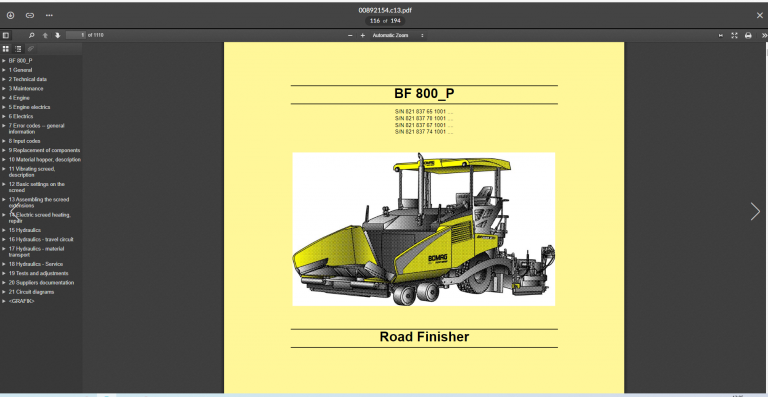Click the 116 of 194 file counter
The height and width of the screenshot is (397, 768).
[x=385, y=21]
